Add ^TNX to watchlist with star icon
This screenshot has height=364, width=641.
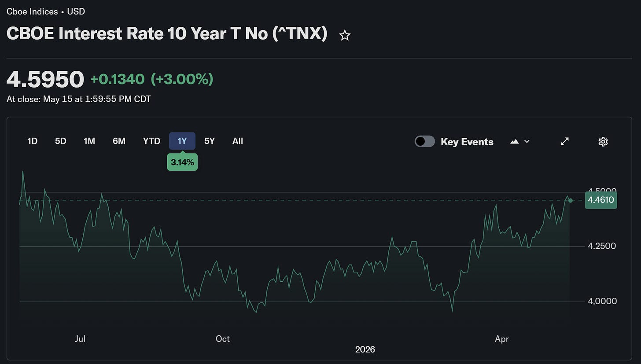point(345,36)
